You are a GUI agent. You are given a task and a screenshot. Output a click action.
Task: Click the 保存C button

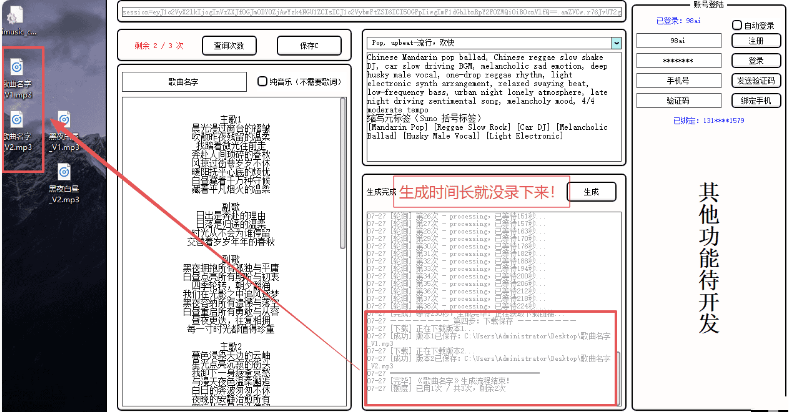309,46
